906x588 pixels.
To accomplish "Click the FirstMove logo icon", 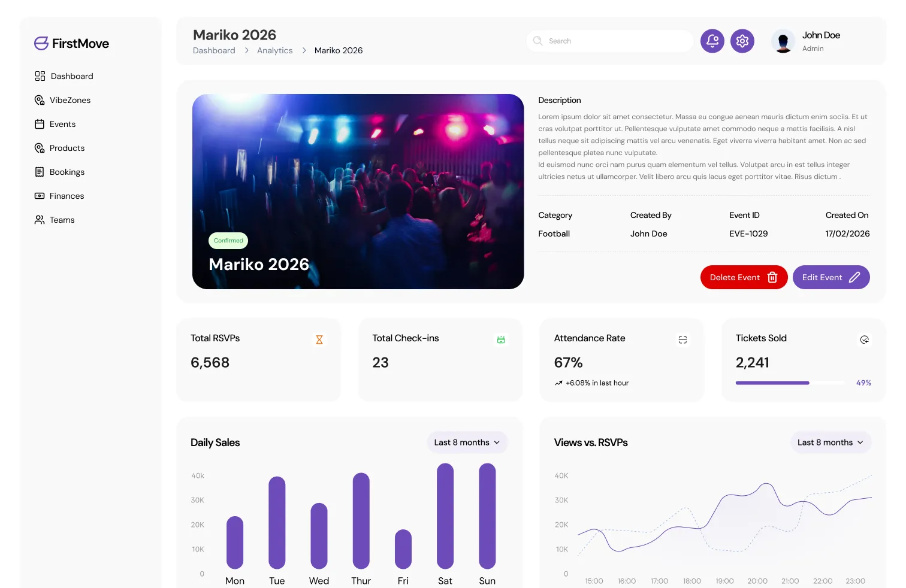I will 41,43.
